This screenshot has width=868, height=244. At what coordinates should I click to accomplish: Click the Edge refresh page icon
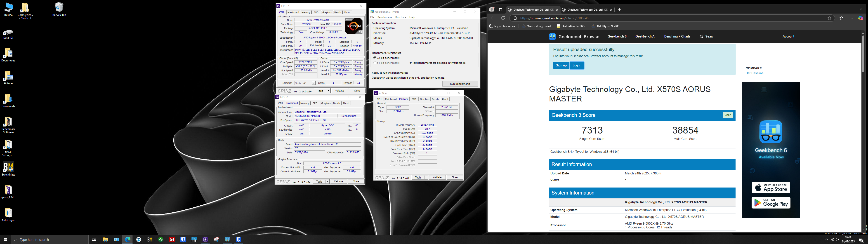tap(503, 18)
